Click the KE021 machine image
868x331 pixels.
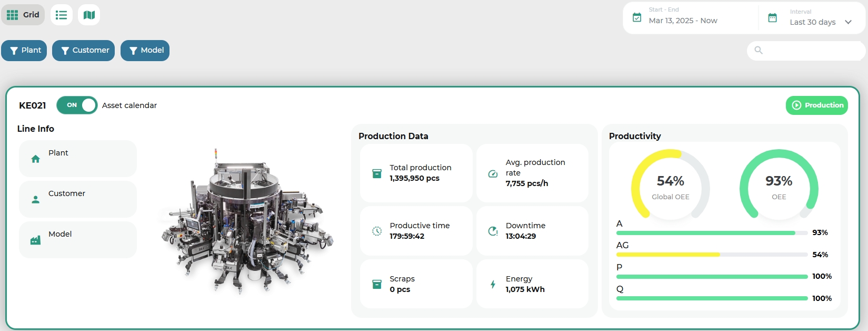tap(246, 221)
